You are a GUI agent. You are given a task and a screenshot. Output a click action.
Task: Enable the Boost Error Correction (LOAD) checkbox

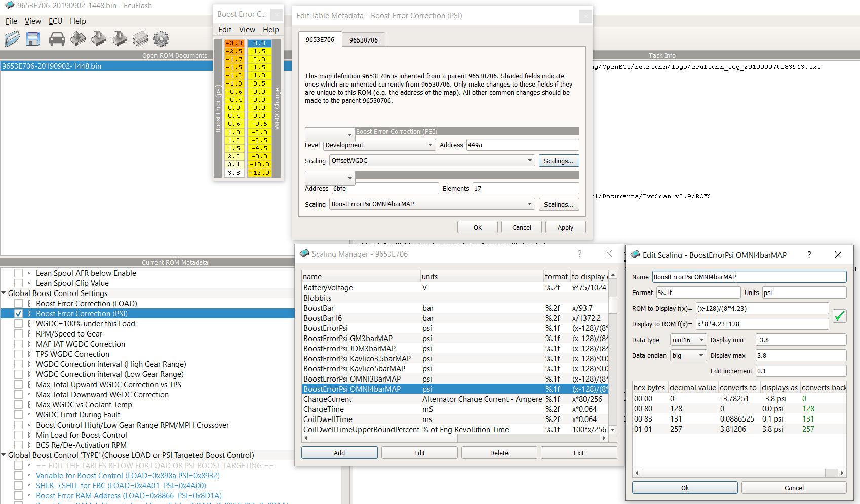tap(19, 304)
